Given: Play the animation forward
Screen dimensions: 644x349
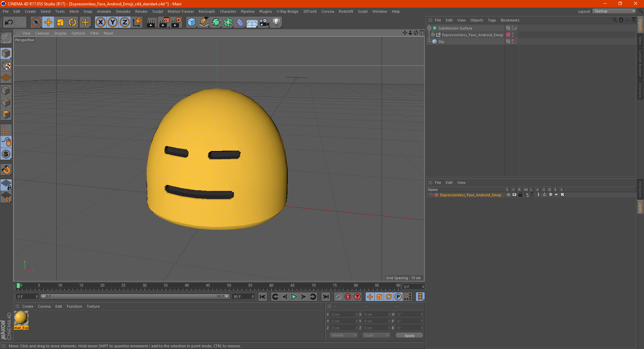Looking at the screenshot, I should tap(294, 297).
